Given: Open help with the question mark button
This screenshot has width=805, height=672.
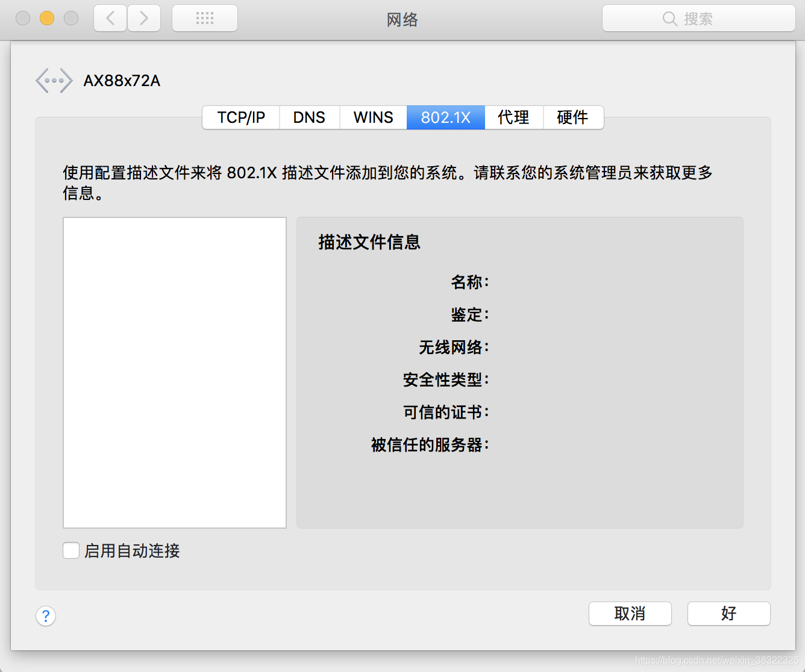Looking at the screenshot, I should 46,616.
